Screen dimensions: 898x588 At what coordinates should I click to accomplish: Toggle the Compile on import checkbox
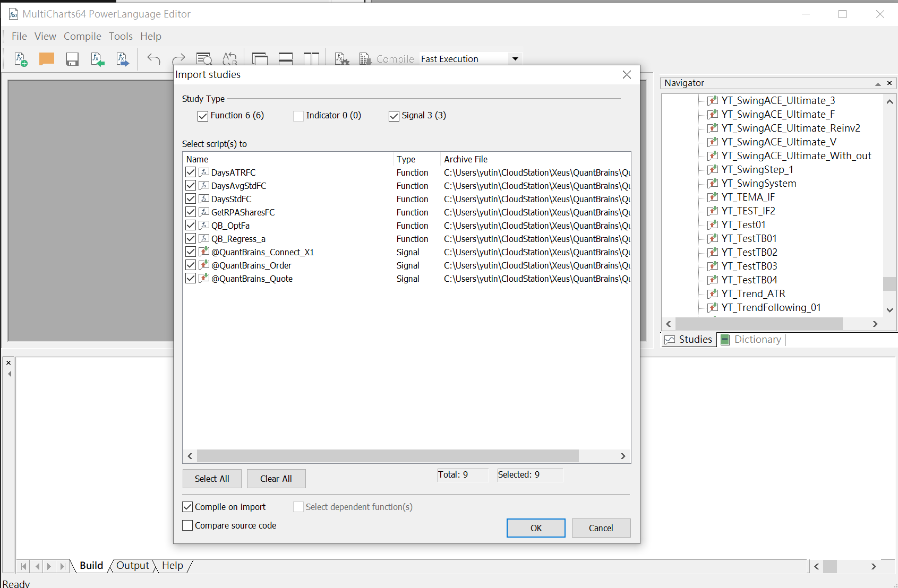pos(187,507)
